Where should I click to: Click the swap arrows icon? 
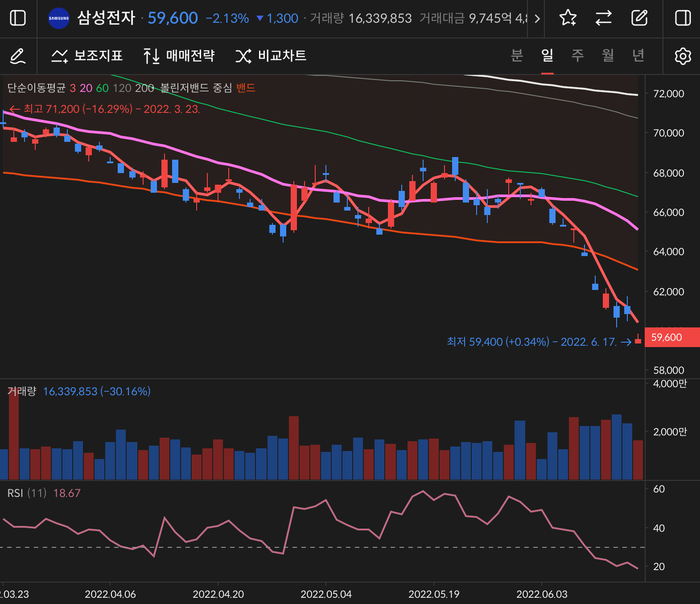click(604, 18)
